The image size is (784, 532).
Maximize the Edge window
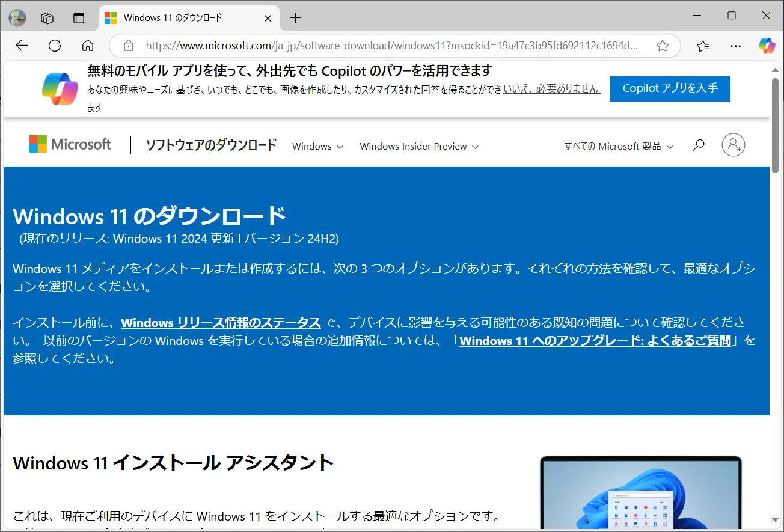732,16
